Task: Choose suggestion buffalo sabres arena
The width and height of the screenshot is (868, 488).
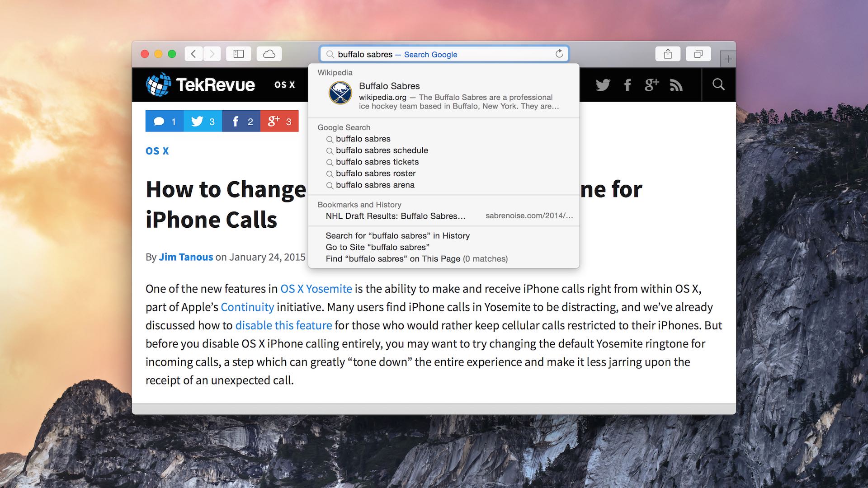Action: [x=443, y=185]
